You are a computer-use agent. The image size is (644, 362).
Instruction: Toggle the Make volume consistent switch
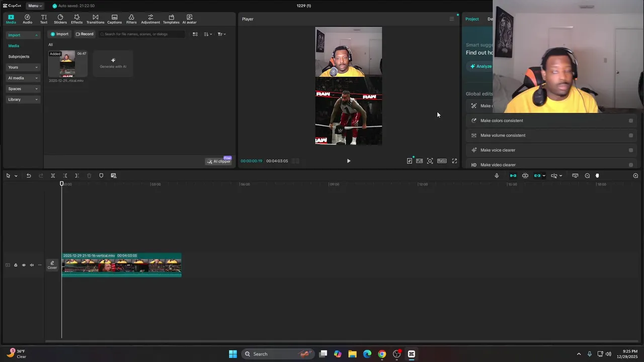(x=630, y=135)
